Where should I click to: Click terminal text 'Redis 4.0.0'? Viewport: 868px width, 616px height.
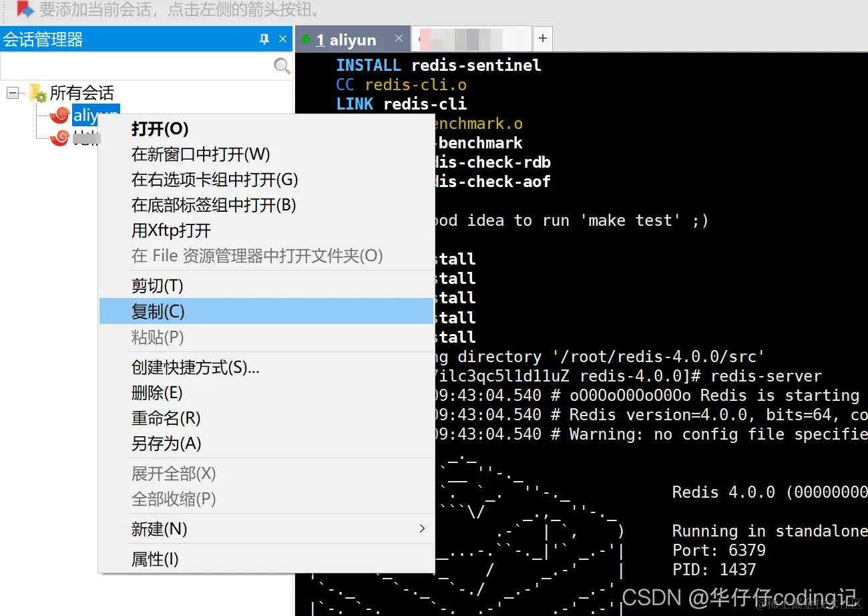(x=723, y=492)
